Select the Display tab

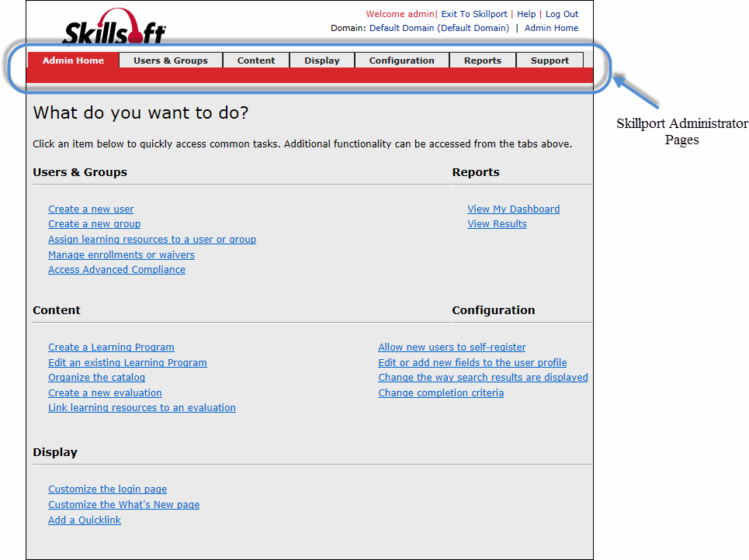[x=321, y=60]
